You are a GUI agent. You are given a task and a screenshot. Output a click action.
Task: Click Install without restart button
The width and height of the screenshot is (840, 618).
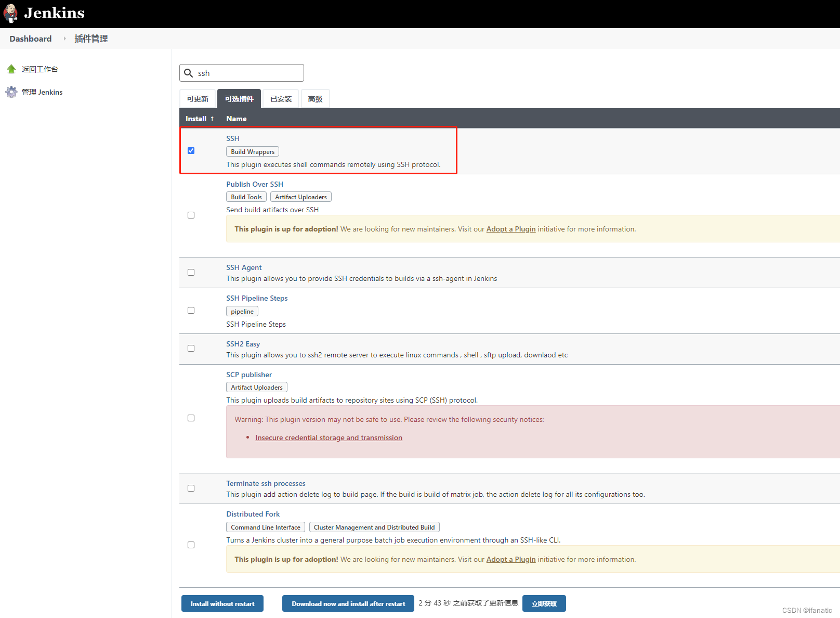point(222,603)
